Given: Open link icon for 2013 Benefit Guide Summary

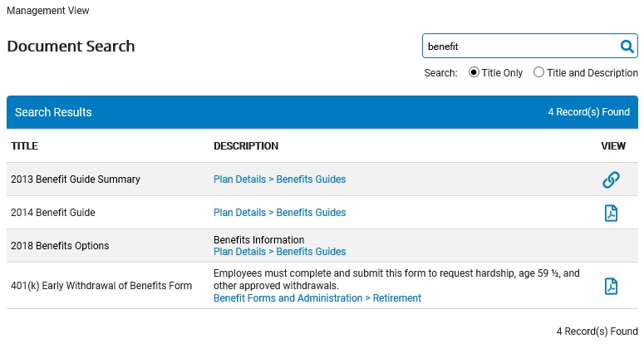Looking at the screenshot, I should pos(611,179).
